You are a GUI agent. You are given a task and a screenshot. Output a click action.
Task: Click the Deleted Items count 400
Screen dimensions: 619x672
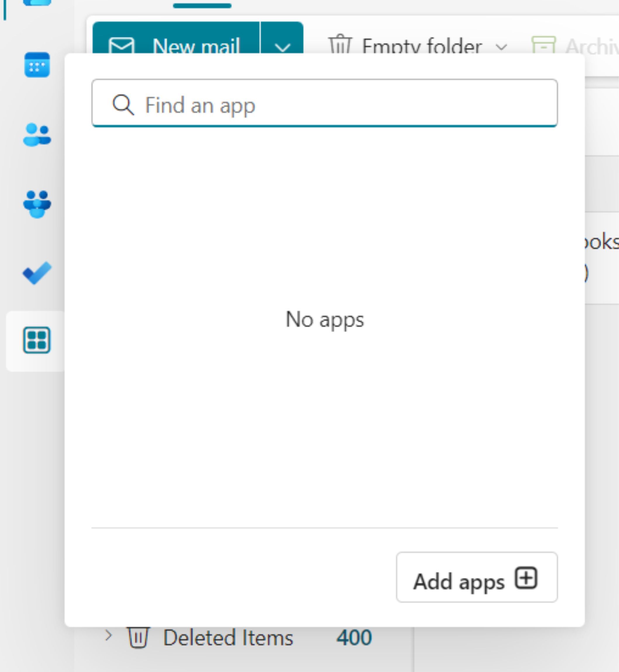(x=354, y=637)
